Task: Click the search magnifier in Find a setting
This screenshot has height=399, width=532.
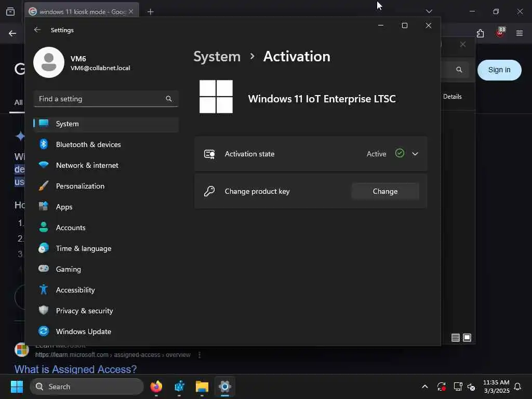Action: pos(169,99)
